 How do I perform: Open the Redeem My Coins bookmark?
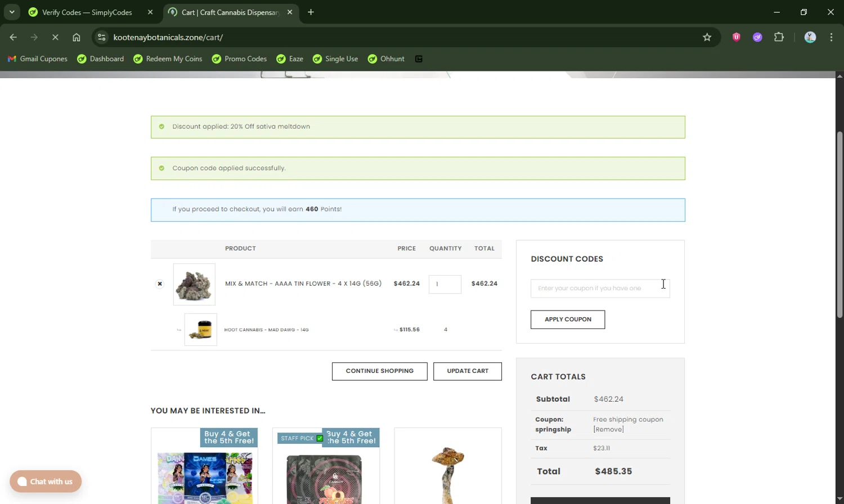click(168, 58)
